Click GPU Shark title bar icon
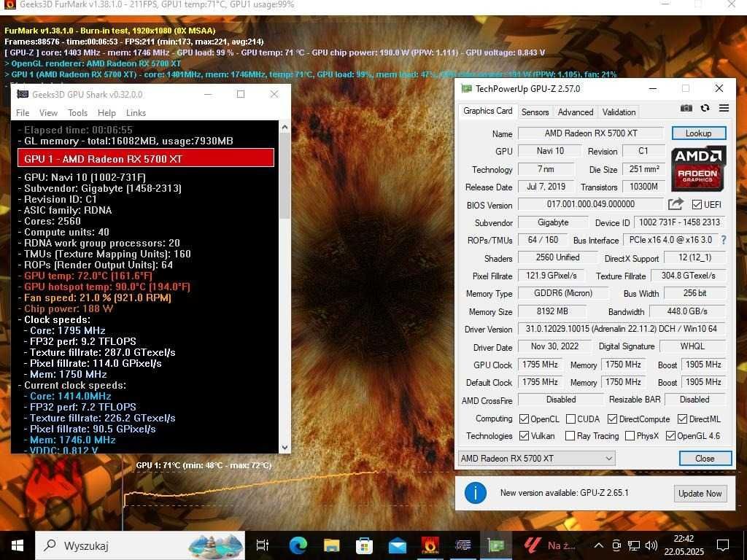Image resolution: width=747 pixels, height=560 pixels. tap(23, 94)
